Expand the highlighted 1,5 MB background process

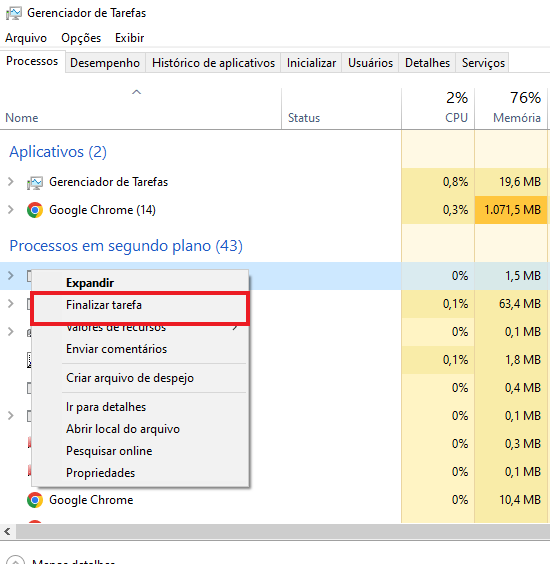11,276
